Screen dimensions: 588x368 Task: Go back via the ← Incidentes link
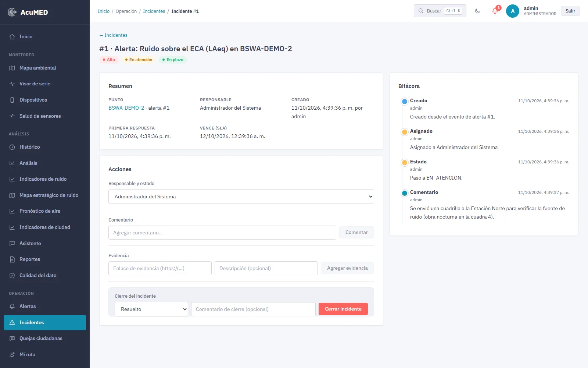pos(113,35)
